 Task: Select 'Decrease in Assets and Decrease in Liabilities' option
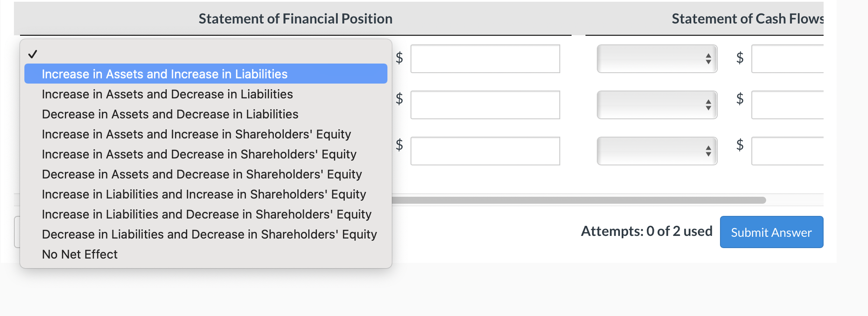pos(170,114)
